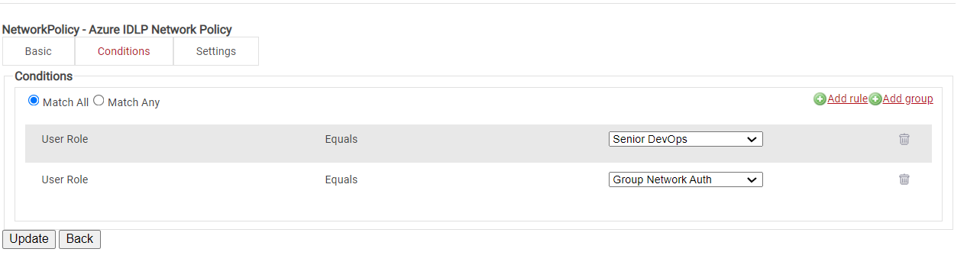Select the Match Any radio button
Image resolution: width=980 pixels, height=278 pixels.
[x=99, y=101]
